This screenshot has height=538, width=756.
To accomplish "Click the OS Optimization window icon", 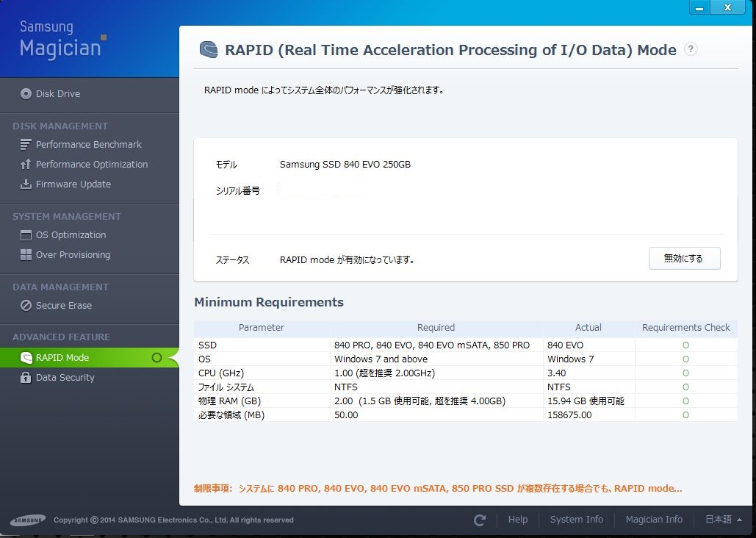I will (x=26, y=235).
